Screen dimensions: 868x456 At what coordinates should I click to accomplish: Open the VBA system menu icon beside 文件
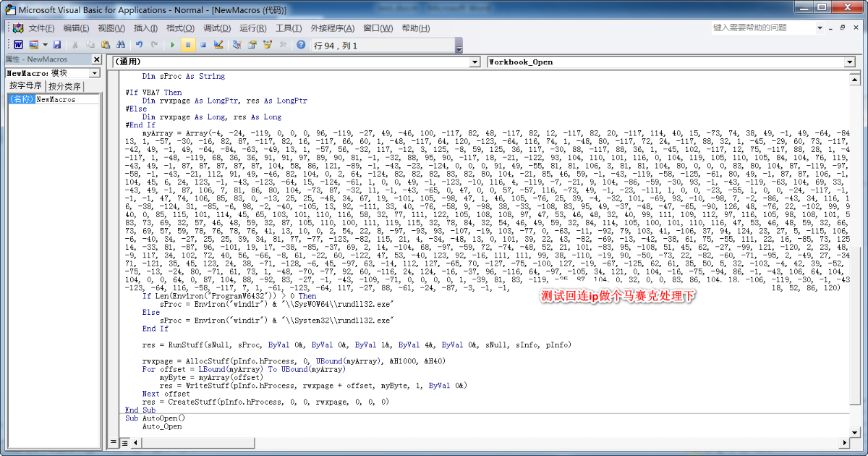tap(19, 28)
